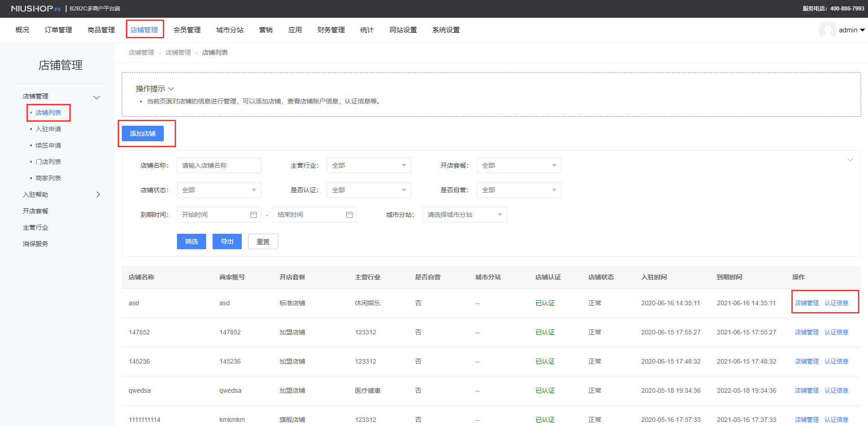The width and height of the screenshot is (868, 426).
Task: Open 财务管理 in top menu
Action: 331,30
